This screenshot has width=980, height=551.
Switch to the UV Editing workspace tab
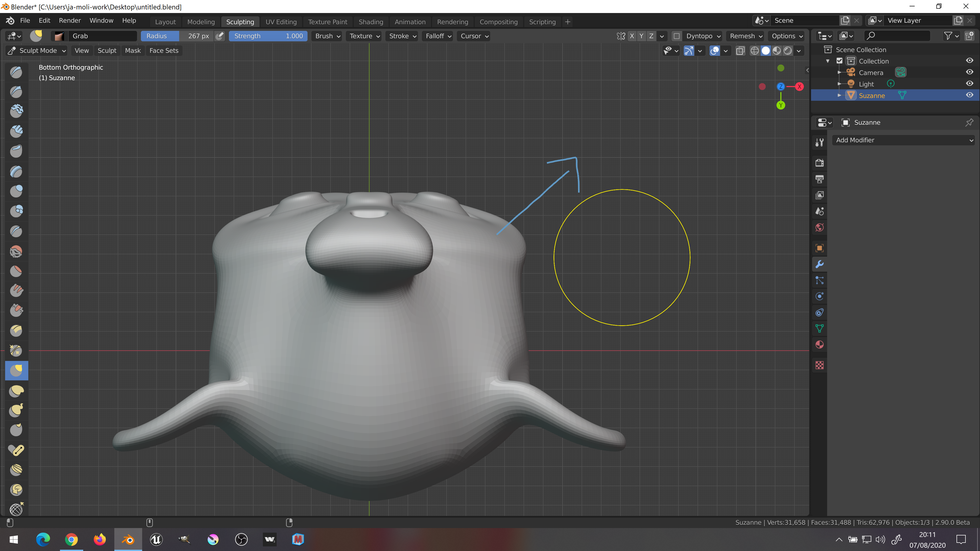coord(281,22)
